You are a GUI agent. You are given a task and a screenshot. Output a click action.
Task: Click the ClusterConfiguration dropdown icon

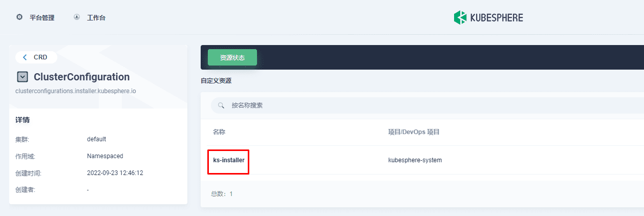coord(23,77)
